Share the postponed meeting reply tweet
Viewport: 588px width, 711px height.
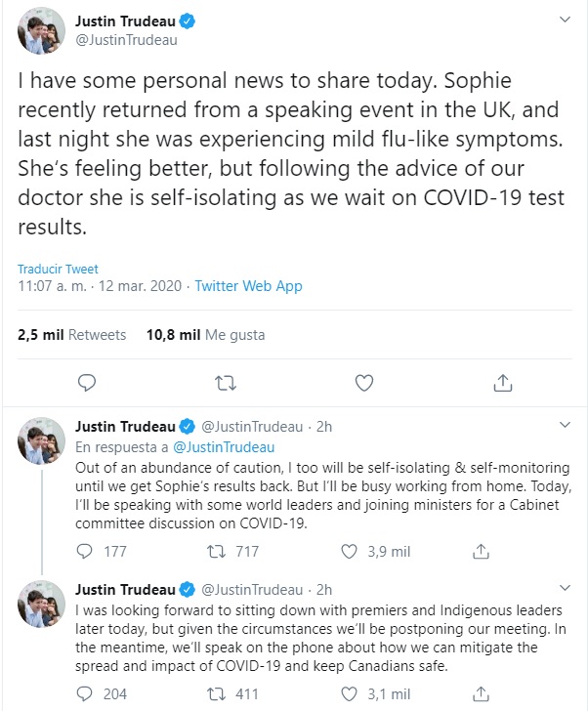480,694
